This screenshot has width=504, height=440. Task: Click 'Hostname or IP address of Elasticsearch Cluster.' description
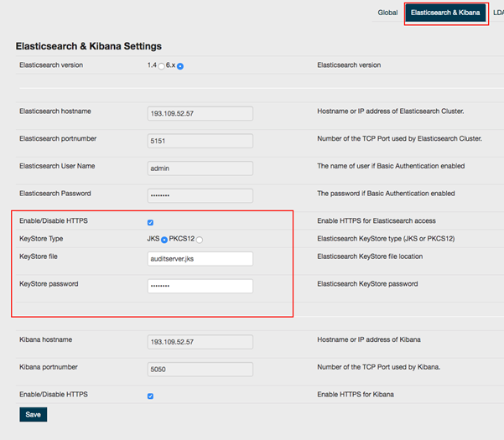[x=391, y=111]
